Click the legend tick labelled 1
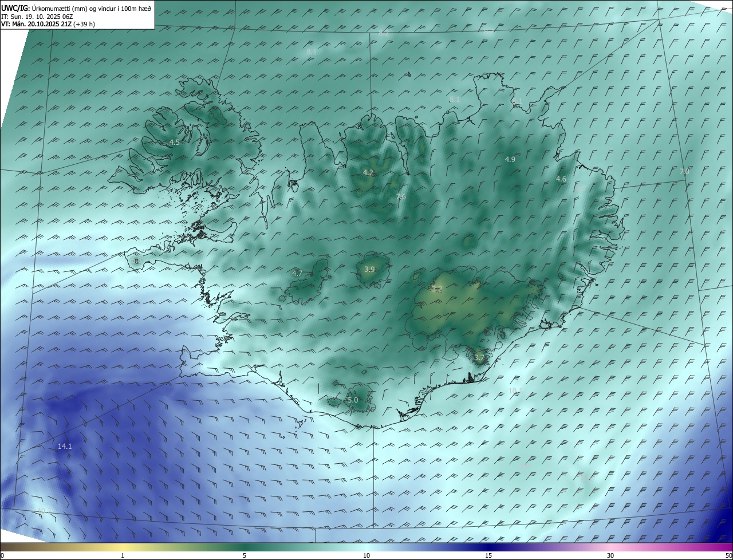Screen dimensions: 733x560 (x=123, y=555)
